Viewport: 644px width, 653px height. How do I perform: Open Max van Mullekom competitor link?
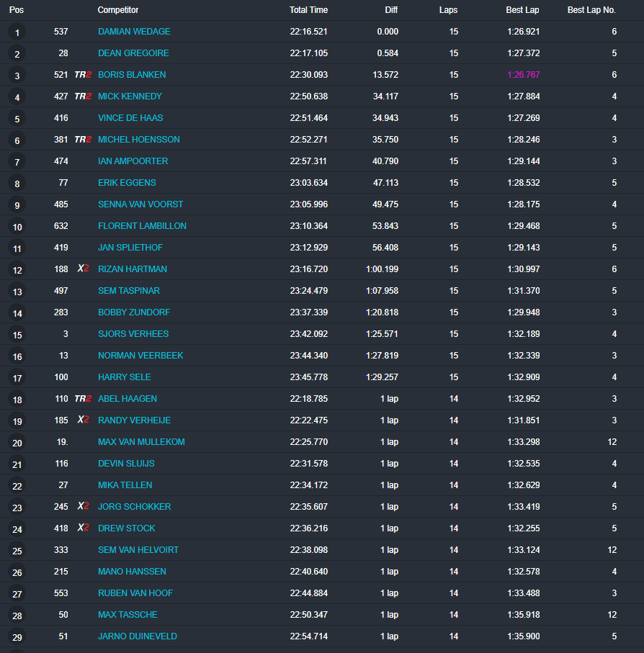click(x=141, y=442)
